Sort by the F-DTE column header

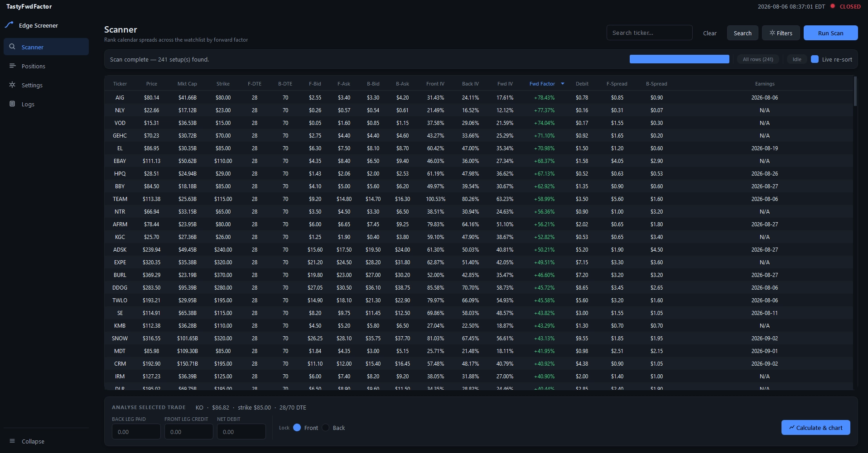[x=255, y=84]
